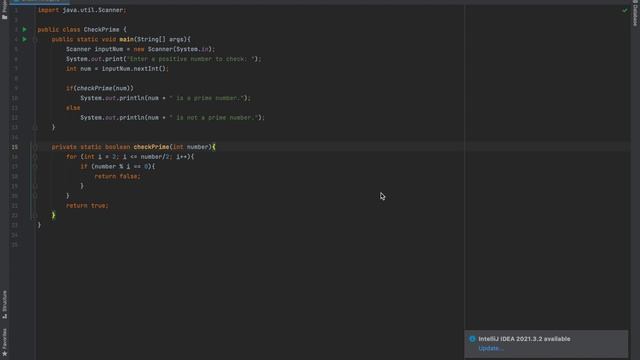Click the 'return true;' statement
This screenshot has width=640, height=360.
click(87, 206)
